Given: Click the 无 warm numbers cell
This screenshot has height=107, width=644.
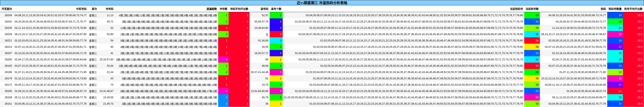Looking at the screenshot, I should click(267, 34).
